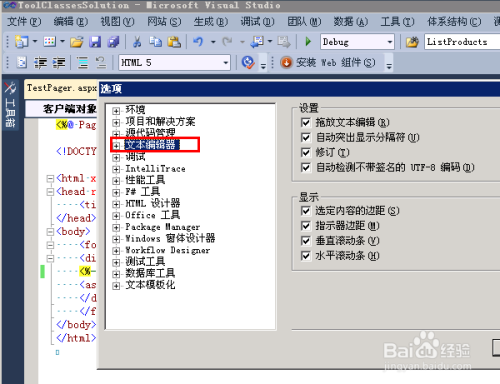
Task: Select the 数据库工具 tree item
Action: coord(150,273)
